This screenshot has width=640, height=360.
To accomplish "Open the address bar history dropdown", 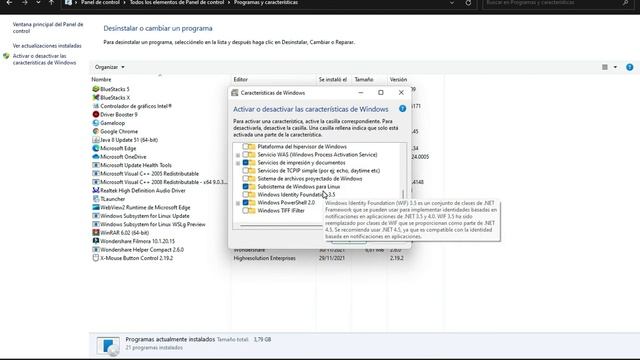I will 452,3.
